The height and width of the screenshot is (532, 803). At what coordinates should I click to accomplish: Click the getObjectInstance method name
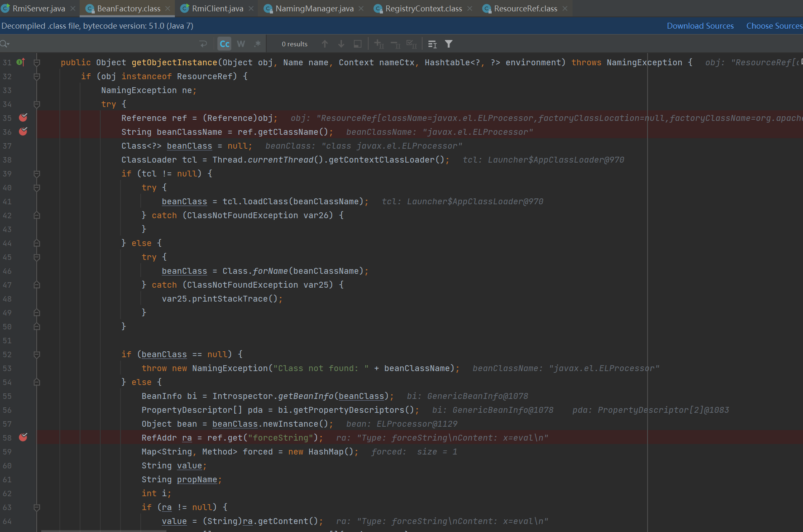174,62
